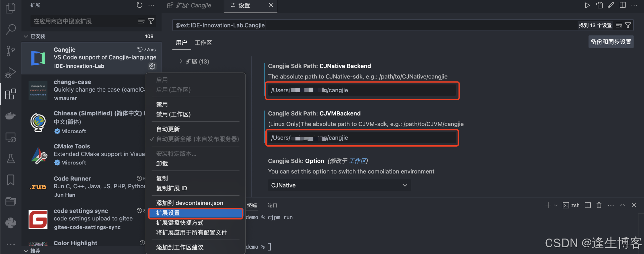Split the terminal panel
Image resolution: width=644 pixels, height=254 pixels.
pyautogui.click(x=588, y=205)
